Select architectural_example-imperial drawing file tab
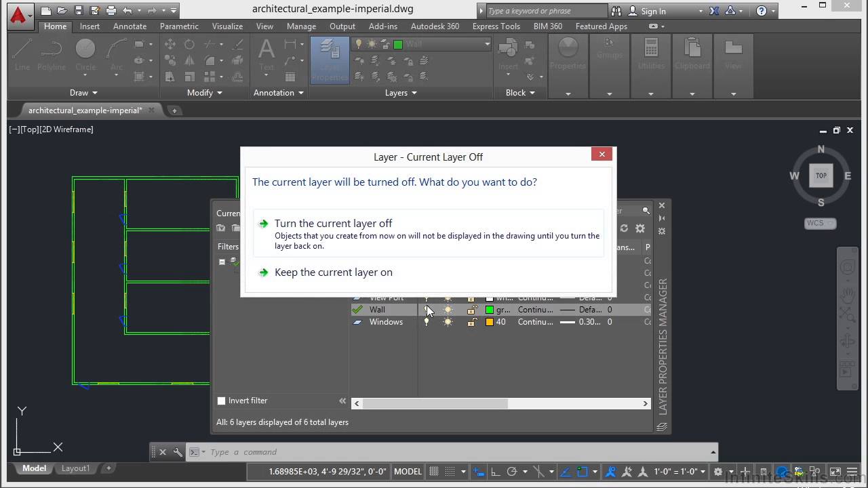Image resolution: width=868 pixels, height=488 pixels. coord(85,110)
